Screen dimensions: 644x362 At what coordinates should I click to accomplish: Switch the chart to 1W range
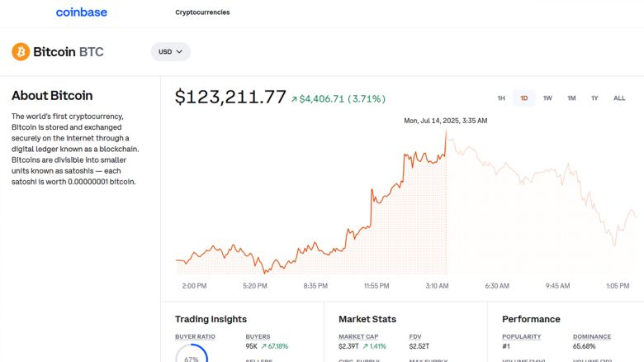pyautogui.click(x=547, y=98)
